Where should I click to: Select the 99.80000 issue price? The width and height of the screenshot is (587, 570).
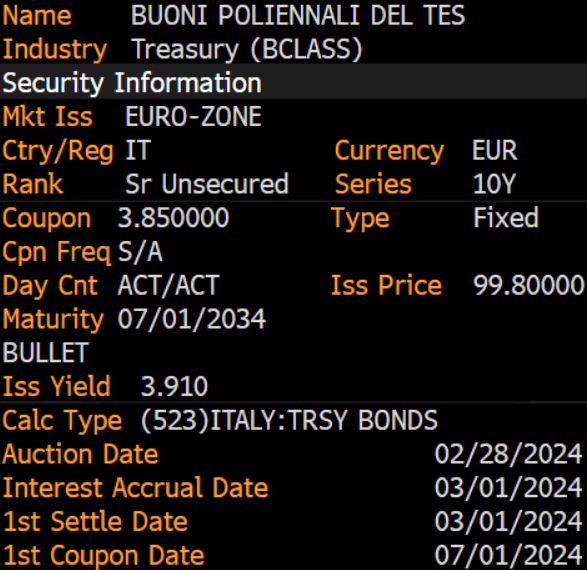pos(528,285)
